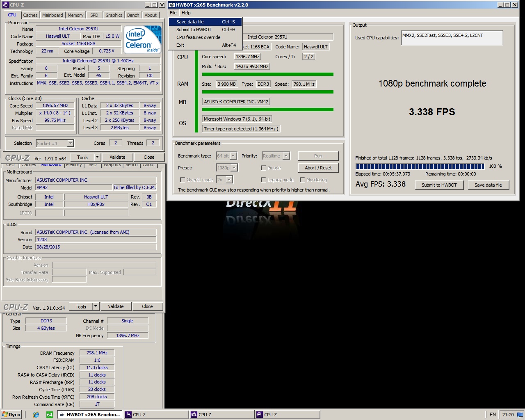The width and height of the screenshot is (525, 420).
Task: Open the Memory tab in top CPU-Z
Action: tap(75, 15)
